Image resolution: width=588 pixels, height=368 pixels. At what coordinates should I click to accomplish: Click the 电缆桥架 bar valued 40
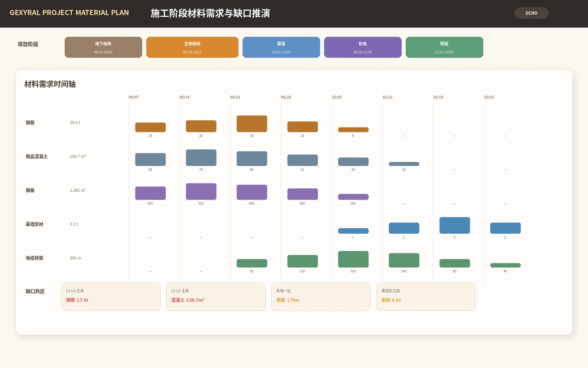click(x=506, y=265)
